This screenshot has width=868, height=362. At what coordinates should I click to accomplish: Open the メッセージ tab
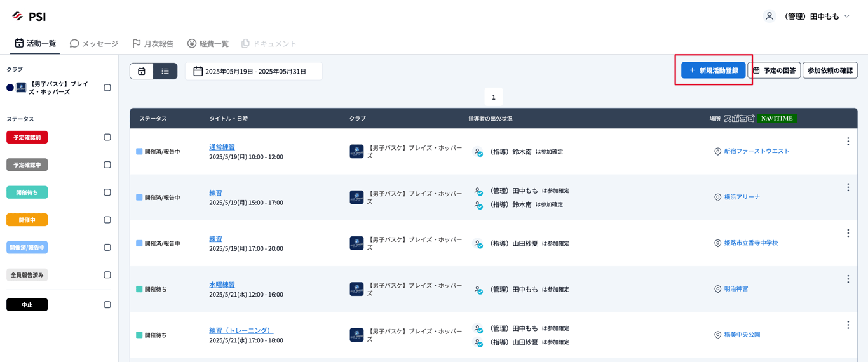click(x=94, y=44)
